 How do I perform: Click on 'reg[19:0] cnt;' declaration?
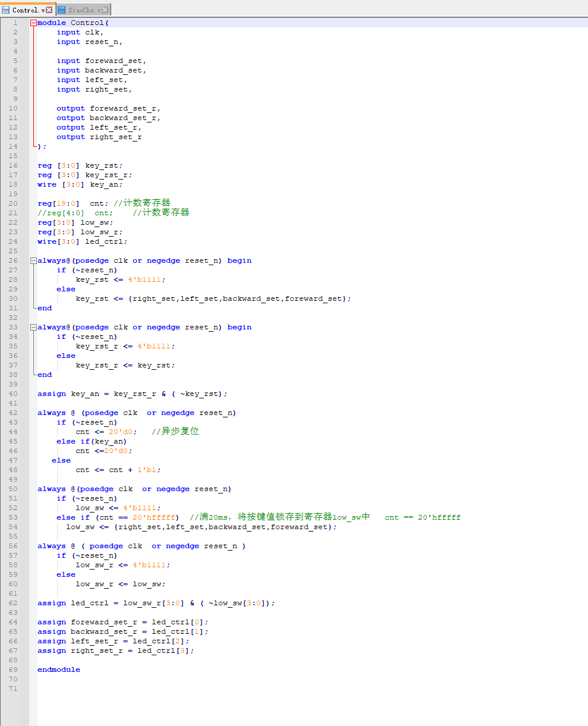(x=73, y=203)
